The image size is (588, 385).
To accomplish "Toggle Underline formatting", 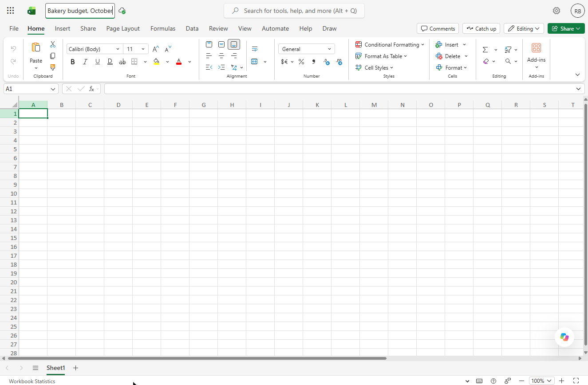I will [x=98, y=62].
